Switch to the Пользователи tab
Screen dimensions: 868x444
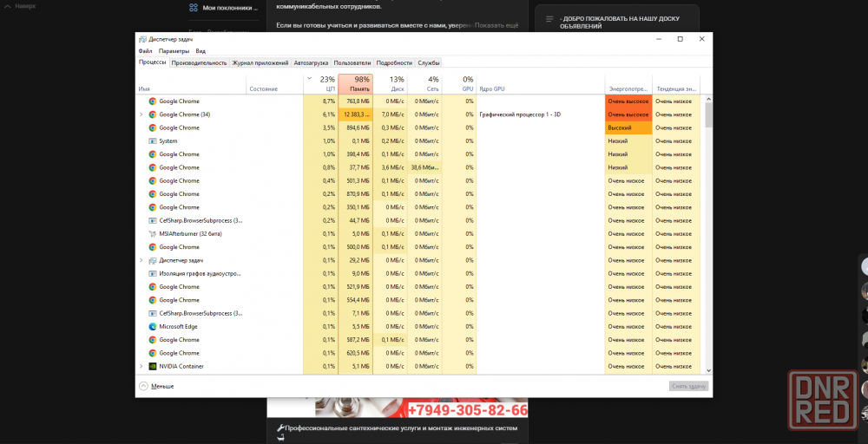(352, 63)
